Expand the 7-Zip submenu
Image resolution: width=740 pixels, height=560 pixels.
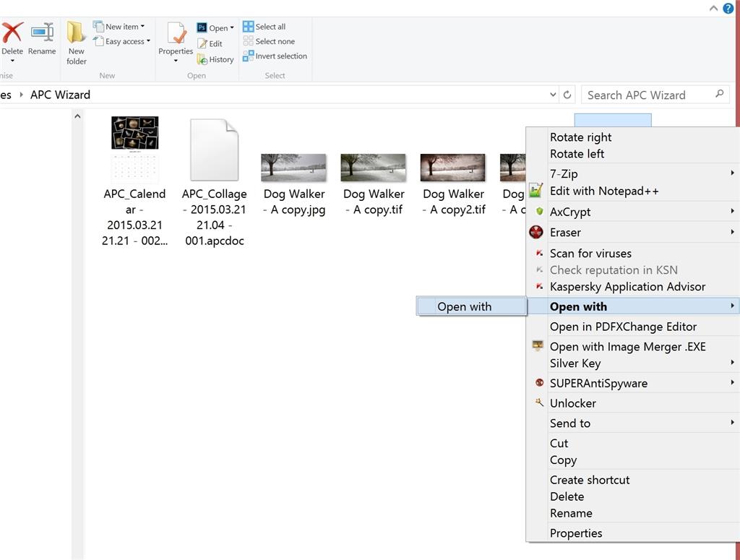(x=632, y=173)
